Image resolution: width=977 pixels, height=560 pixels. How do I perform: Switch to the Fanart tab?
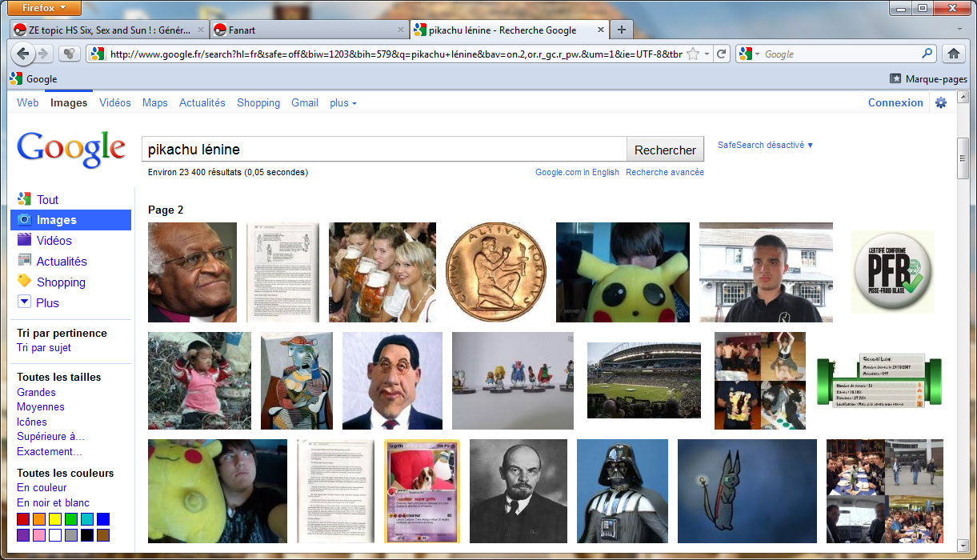click(310, 30)
